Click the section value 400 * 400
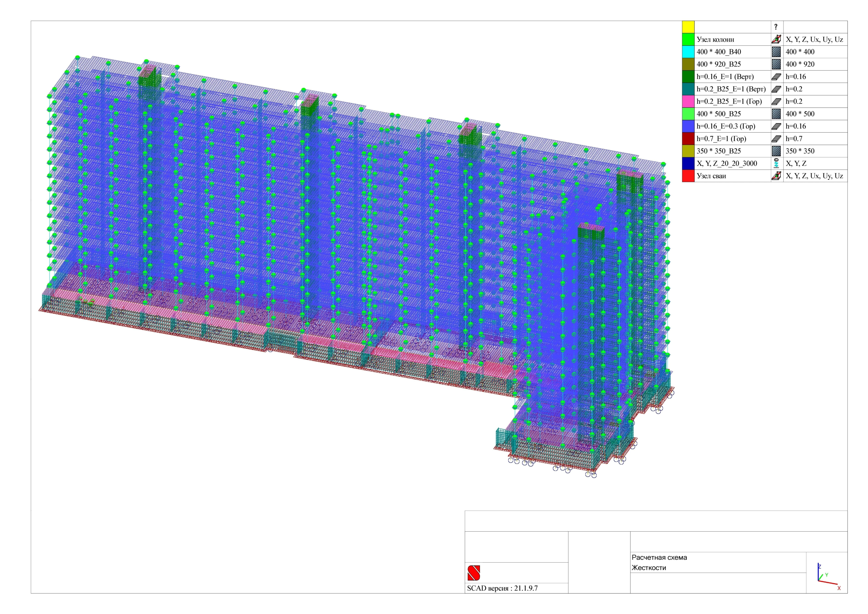 [x=800, y=52]
